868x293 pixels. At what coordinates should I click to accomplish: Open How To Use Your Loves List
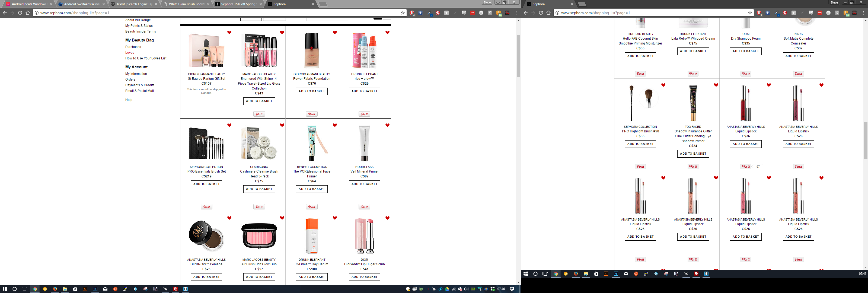(146, 58)
